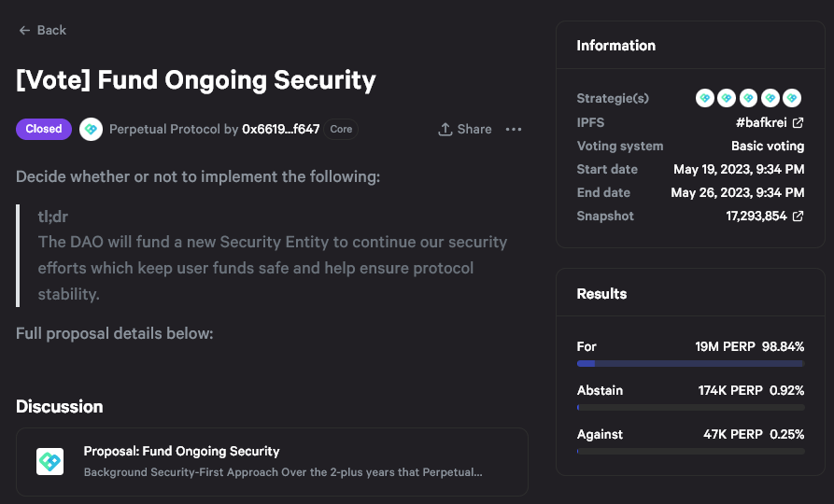Click the discussion card Perpetual logo thumbnail
This screenshot has height=504, width=834.
click(49, 461)
